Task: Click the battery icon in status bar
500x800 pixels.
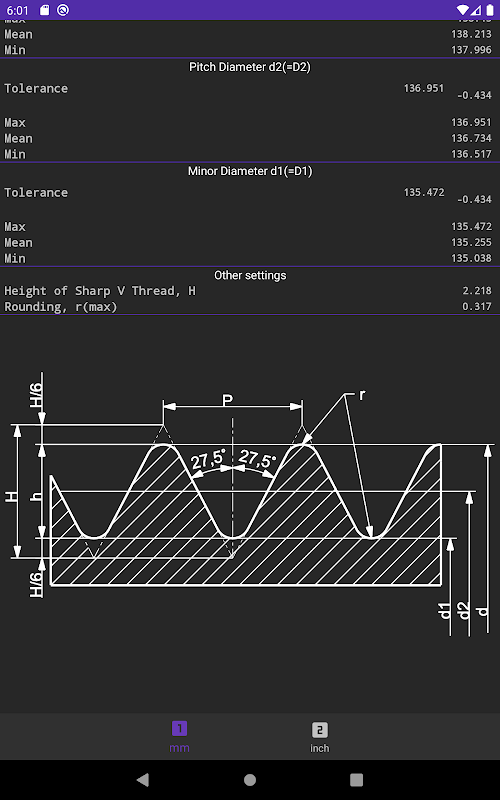Action: tap(490, 10)
